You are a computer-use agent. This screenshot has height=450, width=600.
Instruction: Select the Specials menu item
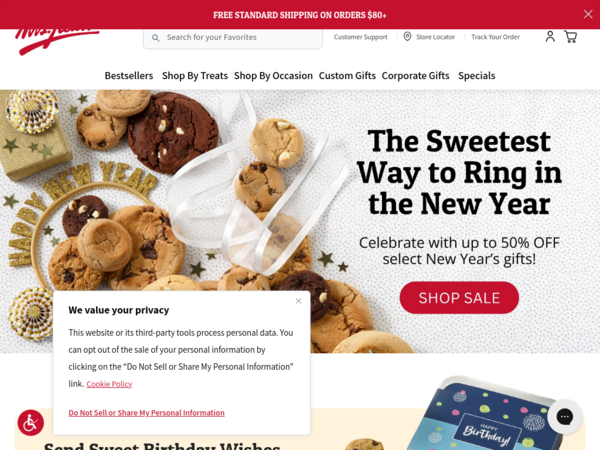pyautogui.click(x=476, y=76)
